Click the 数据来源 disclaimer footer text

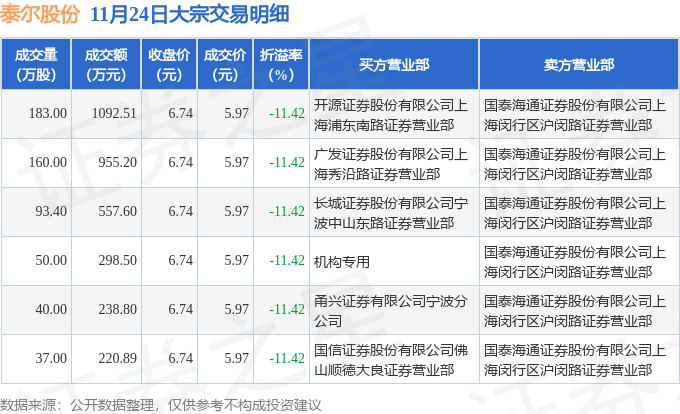[161, 405]
